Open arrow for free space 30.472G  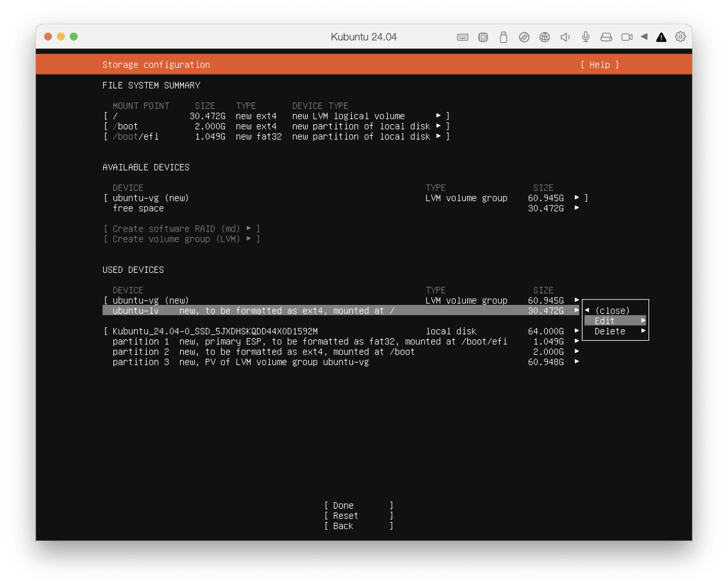[577, 208]
